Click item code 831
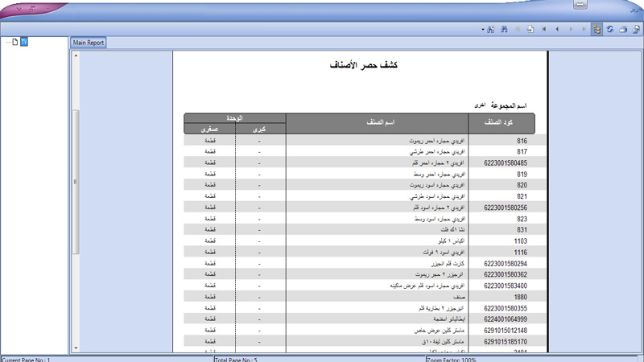Image resolution: width=644 pixels, height=362 pixels. coord(522,230)
